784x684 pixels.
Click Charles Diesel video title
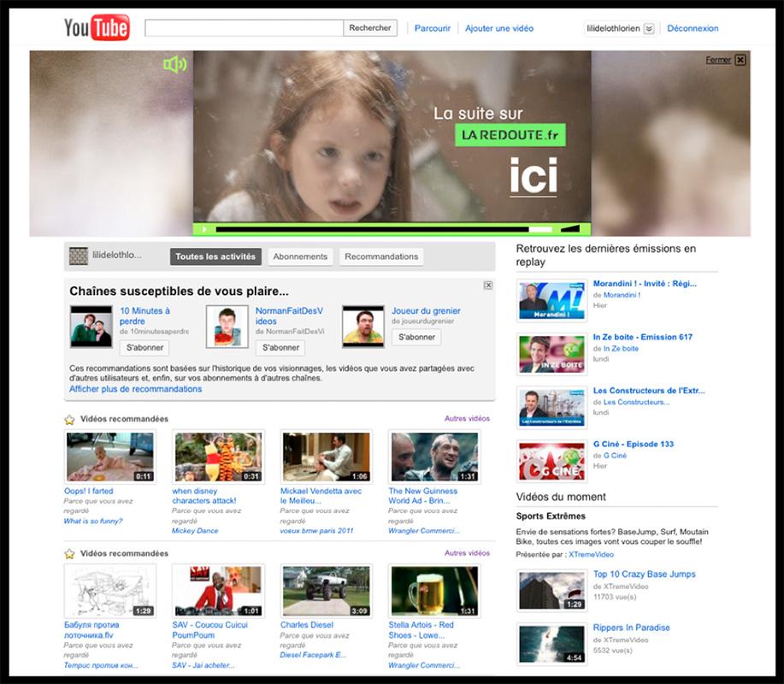pyautogui.click(x=306, y=625)
